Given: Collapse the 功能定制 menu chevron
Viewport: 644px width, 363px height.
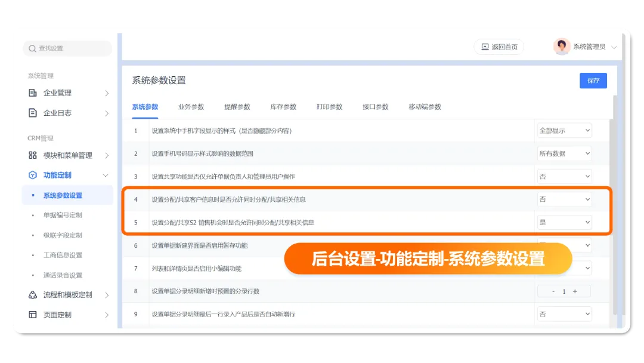Looking at the screenshot, I should (x=106, y=175).
